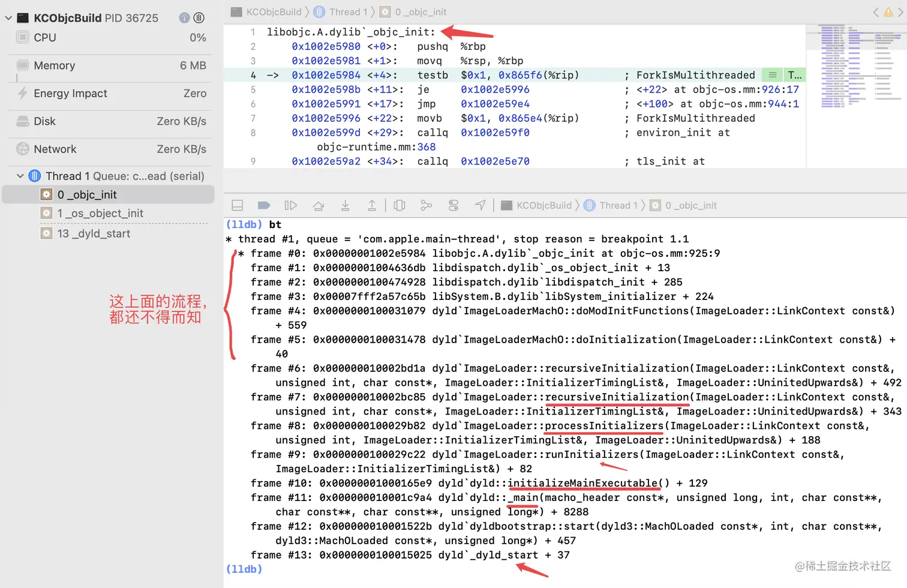The height and width of the screenshot is (588, 907).
Task: Open the Debug Memory Graph tool
Action: point(427,205)
